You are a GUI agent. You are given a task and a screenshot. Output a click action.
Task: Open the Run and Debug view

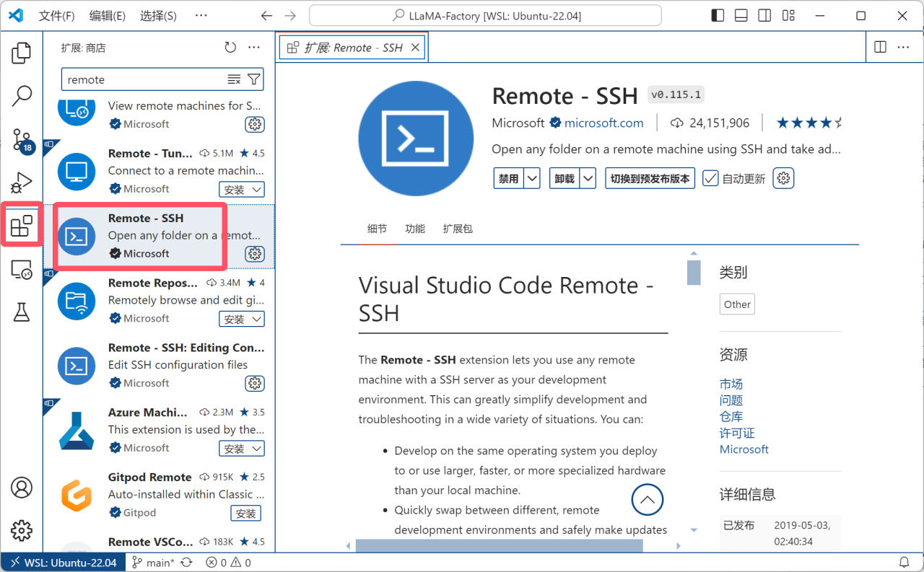pos(22,182)
